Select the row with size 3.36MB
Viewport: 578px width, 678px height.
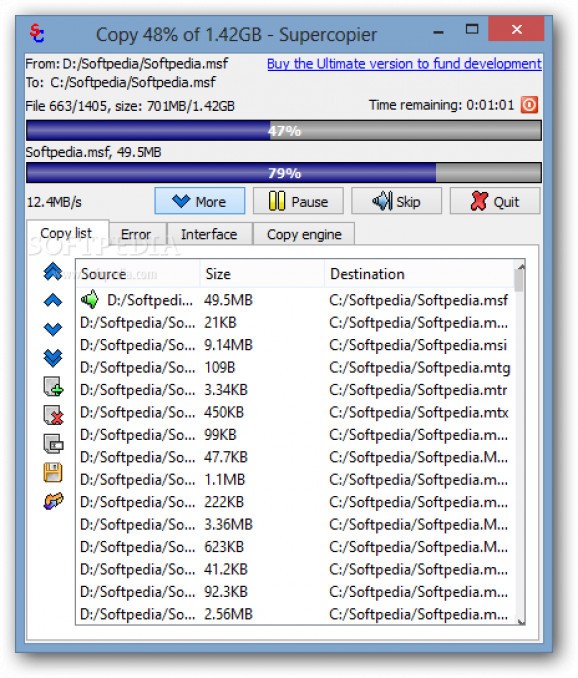[295, 524]
